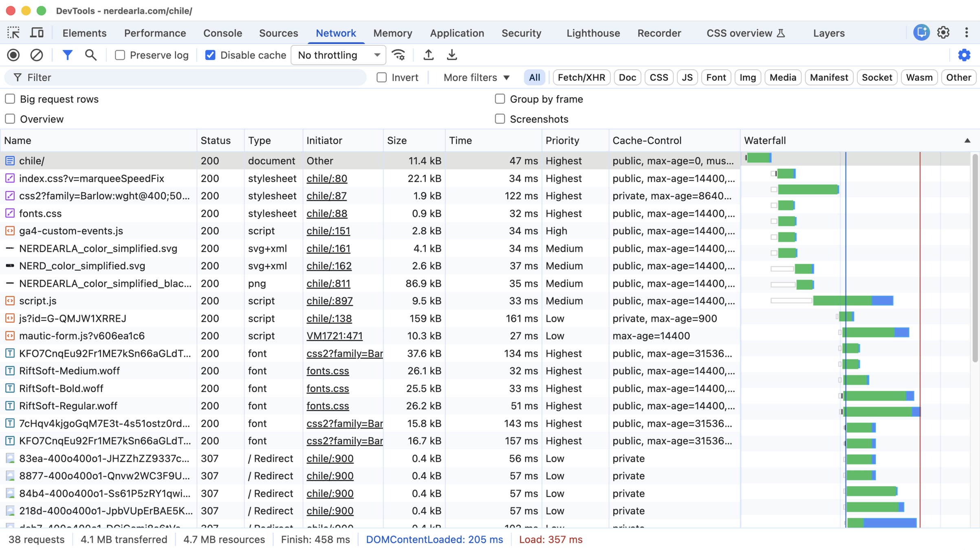980x550 pixels.
Task: Check the Group by frame option
Action: point(500,99)
